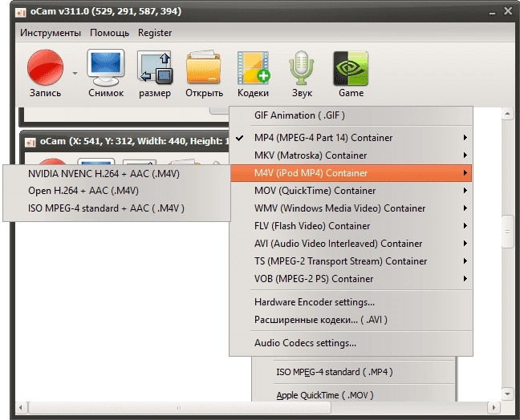Select TS (MPEG-2 Transport Stream) Container
This screenshot has height=420, width=520.
(x=351, y=261)
